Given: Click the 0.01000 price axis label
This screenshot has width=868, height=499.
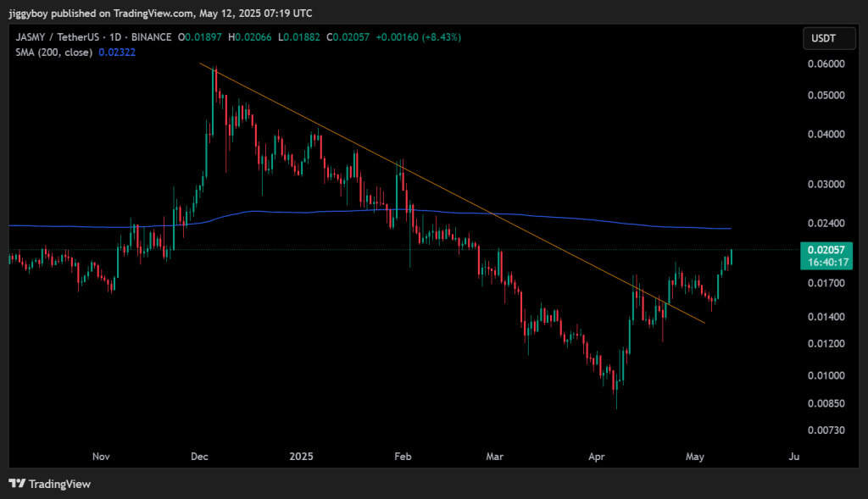Looking at the screenshot, I should coord(826,375).
